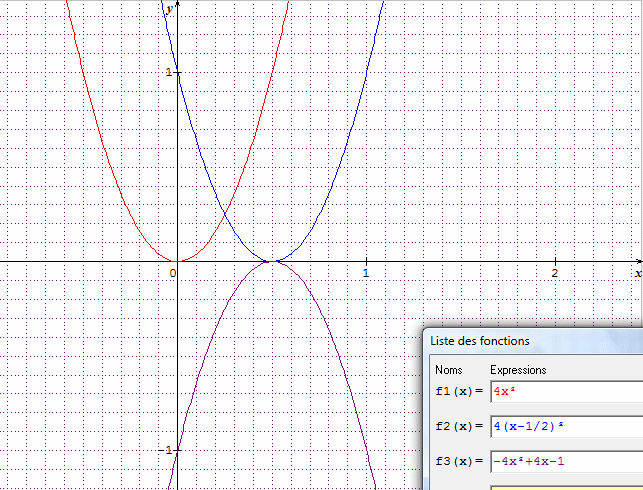This screenshot has width=643, height=490.
Task: Click the f3(x) field with -4x²+4x-1
Action: click(x=565, y=462)
